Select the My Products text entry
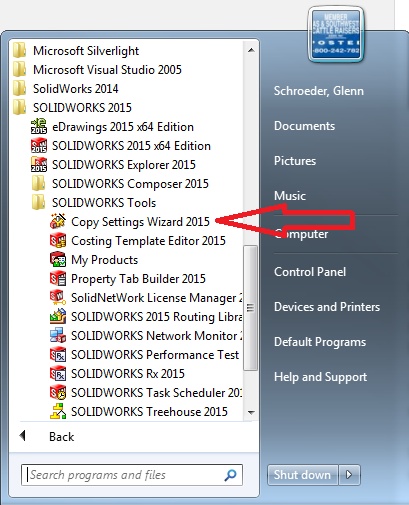The height and width of the screenshot is (505, 409). (x=104, y=260)
